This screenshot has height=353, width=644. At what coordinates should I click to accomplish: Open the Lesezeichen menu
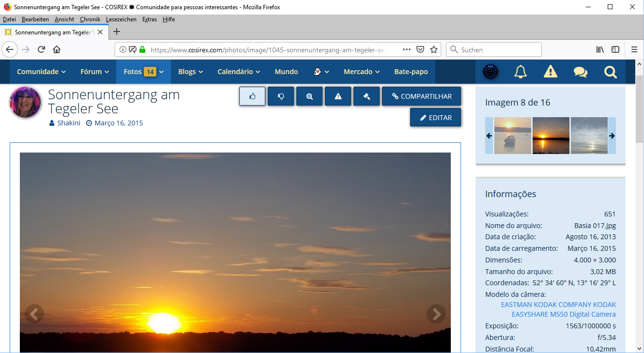coord(121,19)
